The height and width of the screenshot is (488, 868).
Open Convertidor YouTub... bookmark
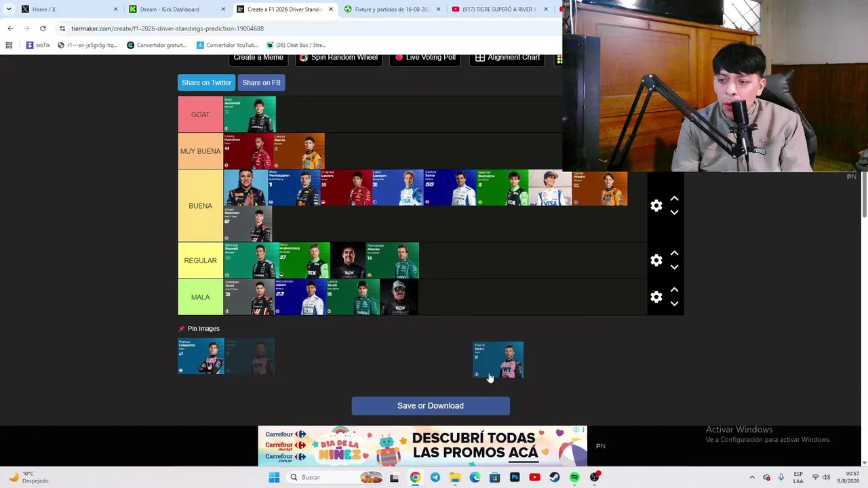pyautogui.click(x=227, y=45)
